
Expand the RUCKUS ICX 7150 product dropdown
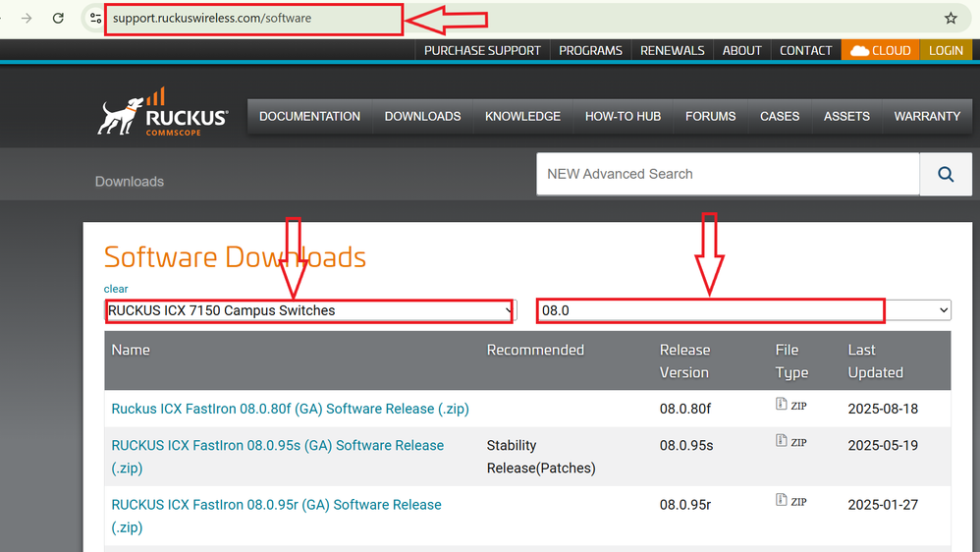coord(309,310)
